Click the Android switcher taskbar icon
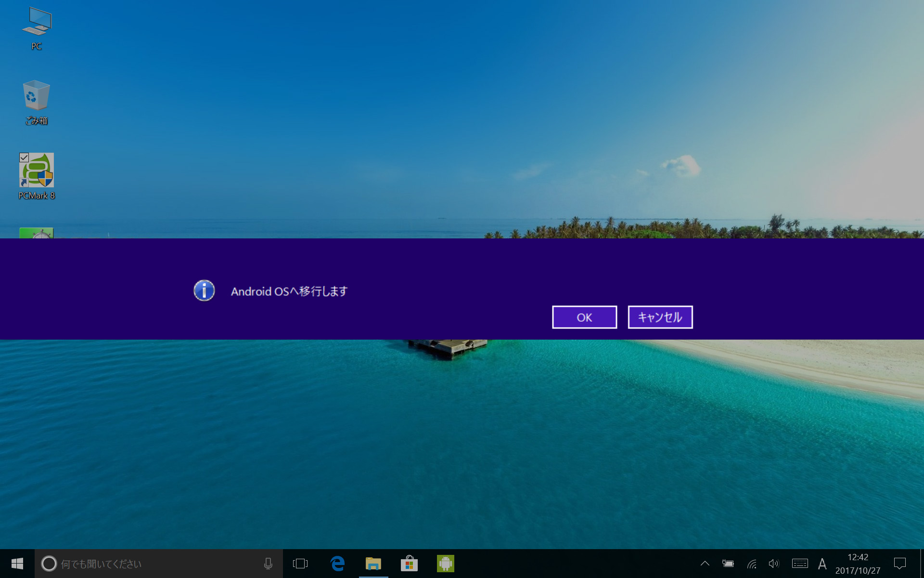The image size is (924, 578). point(445,564)
